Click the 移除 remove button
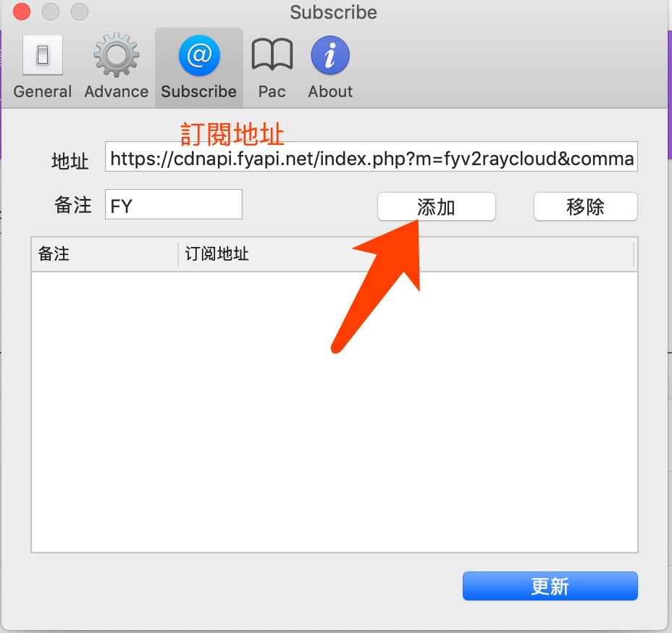The height and width of the screenshot is (633, 672). pyautogui.click(x=585, y=206)
